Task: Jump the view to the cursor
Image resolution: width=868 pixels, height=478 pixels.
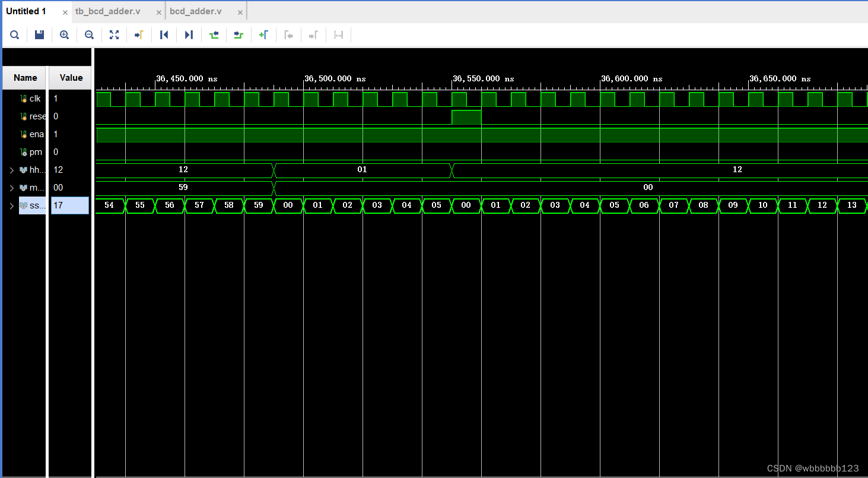Action: (139, 35)
